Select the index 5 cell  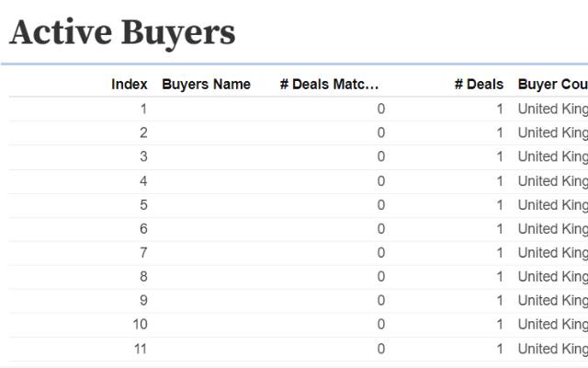tap(143, 204)
